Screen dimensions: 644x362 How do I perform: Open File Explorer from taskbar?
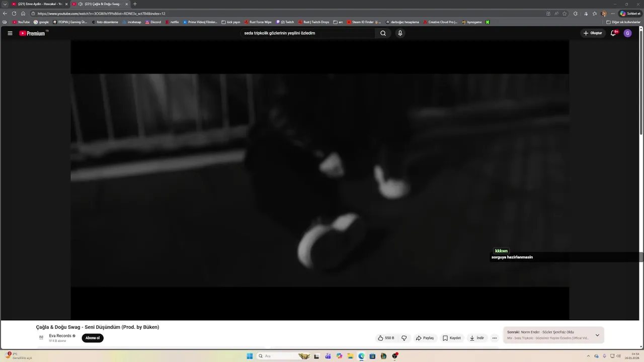[350, 356]
